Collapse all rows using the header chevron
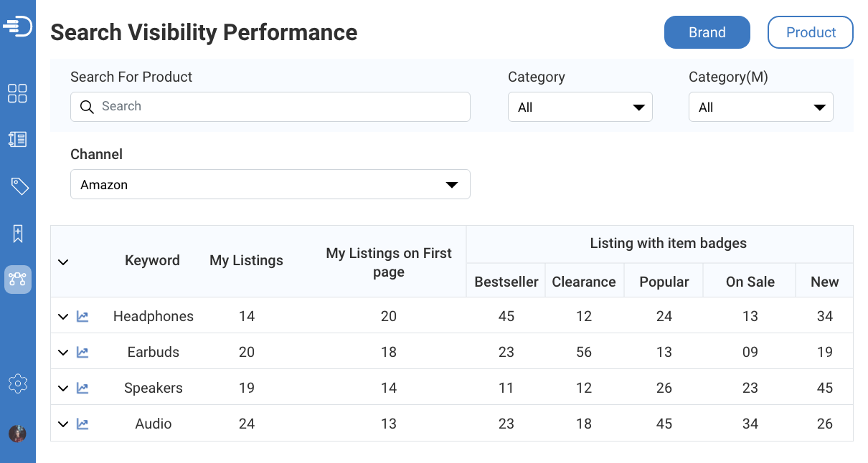This screenshot has width=868, height=463. point(62,262)
